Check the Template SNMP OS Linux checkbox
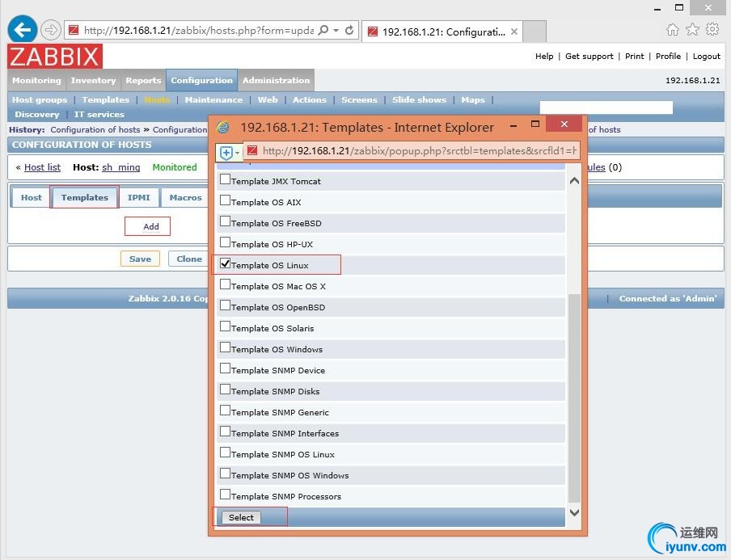731x560 pixels. pos(225,452)
